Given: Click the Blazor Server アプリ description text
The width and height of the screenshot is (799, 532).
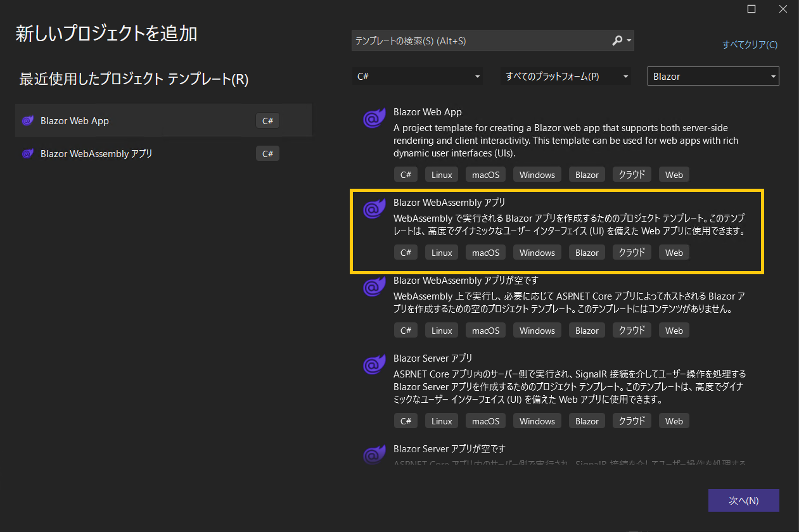Looking at the screenshot, I should click(570, 387).
